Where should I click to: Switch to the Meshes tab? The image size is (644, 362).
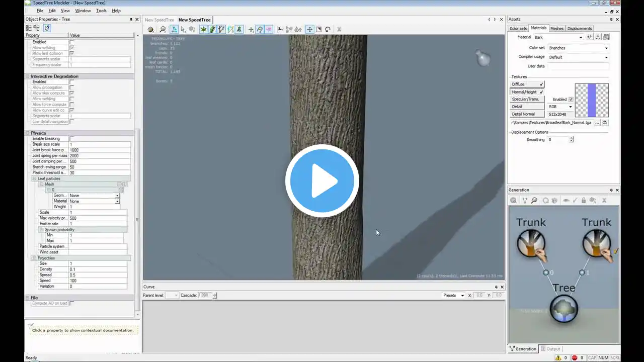coord(556,29)
